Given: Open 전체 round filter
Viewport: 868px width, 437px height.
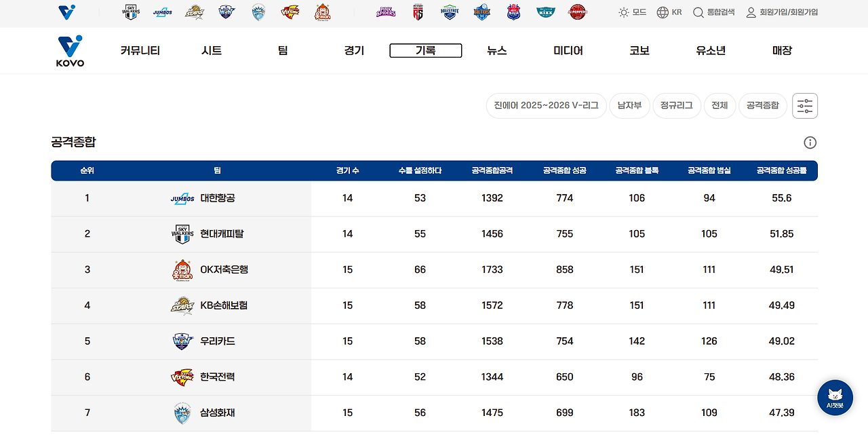Looking at the screenshot, I should (719, 106).
